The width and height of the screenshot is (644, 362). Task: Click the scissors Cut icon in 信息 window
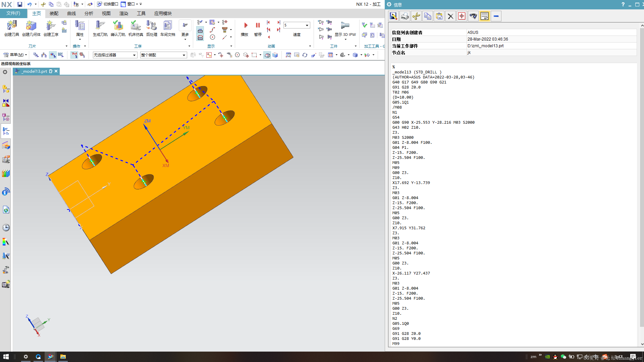click(416, 16)
